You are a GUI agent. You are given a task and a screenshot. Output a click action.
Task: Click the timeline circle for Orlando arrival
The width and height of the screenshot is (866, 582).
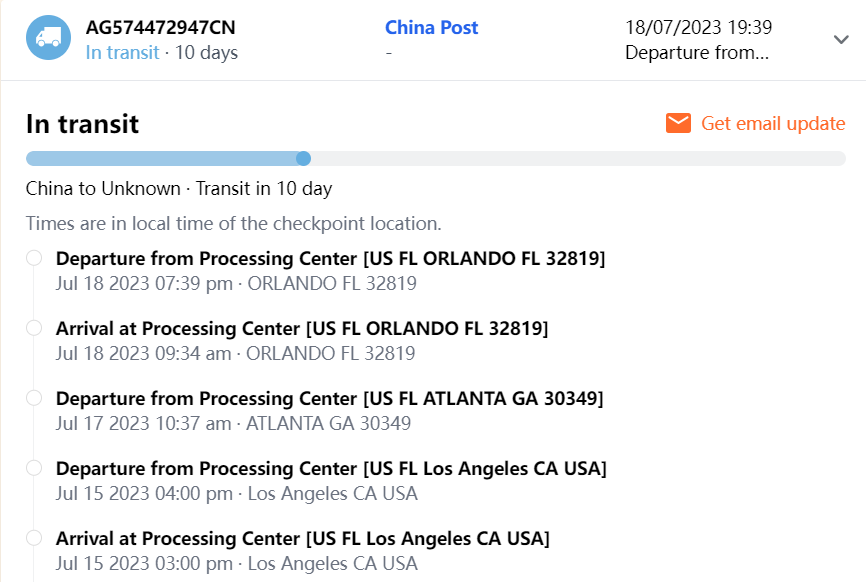point(34,328)
